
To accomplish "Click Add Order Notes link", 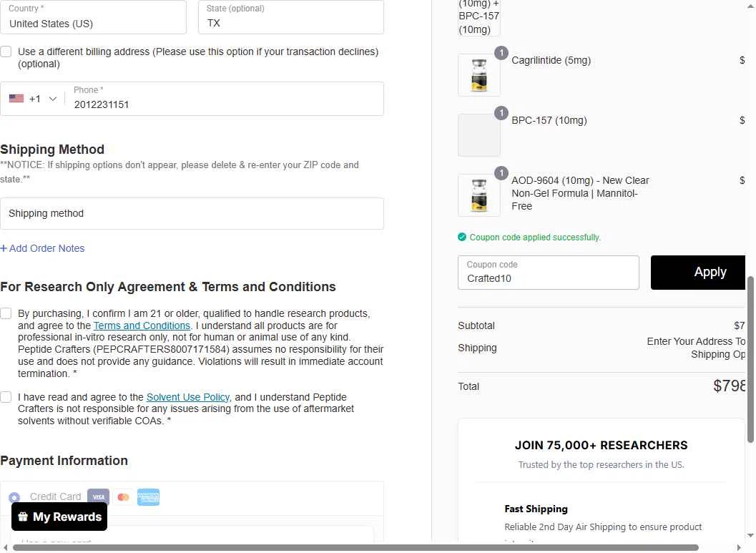I will [x=42, y=248].
